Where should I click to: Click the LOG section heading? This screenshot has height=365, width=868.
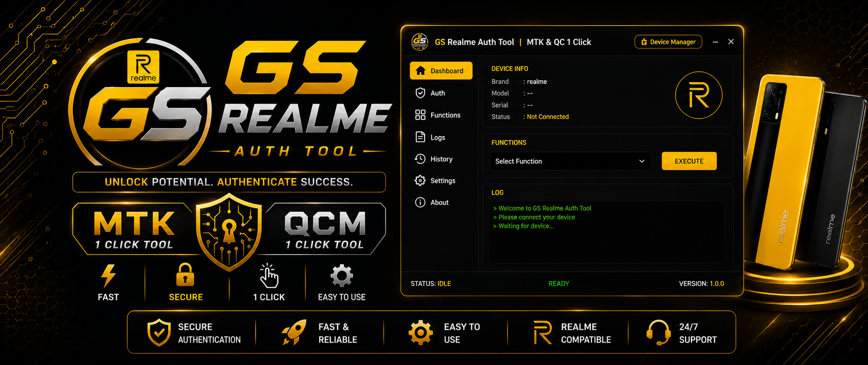(x=497, y=193)
